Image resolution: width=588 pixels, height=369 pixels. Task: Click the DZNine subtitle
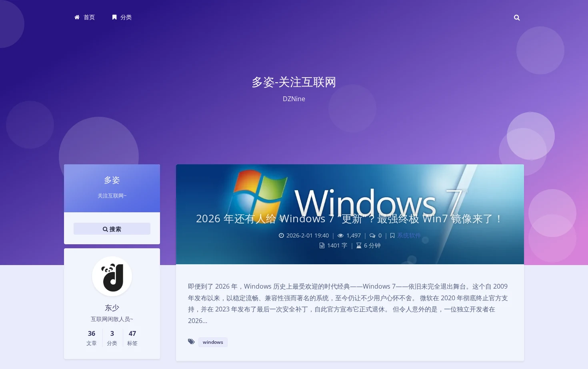(x=294, y=99)
